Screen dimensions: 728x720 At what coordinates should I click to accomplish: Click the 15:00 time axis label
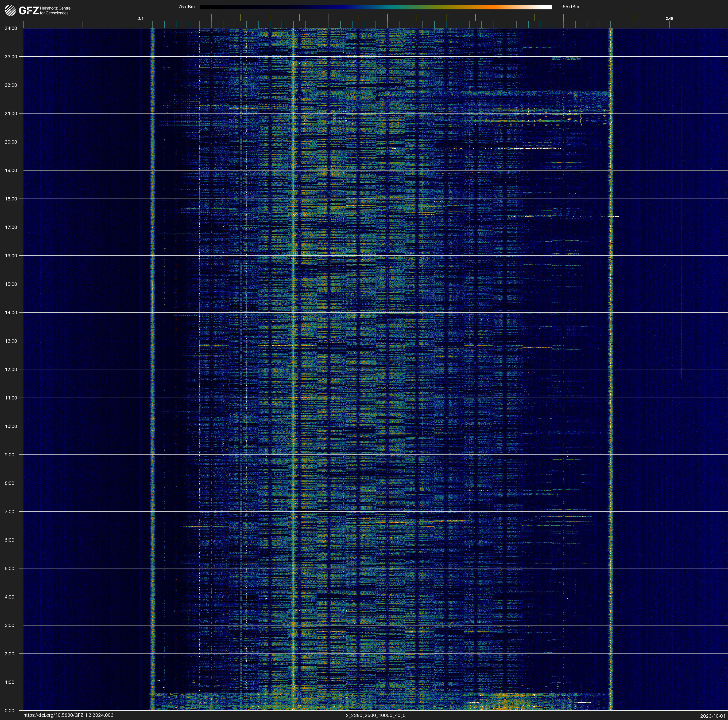[11, 284]
